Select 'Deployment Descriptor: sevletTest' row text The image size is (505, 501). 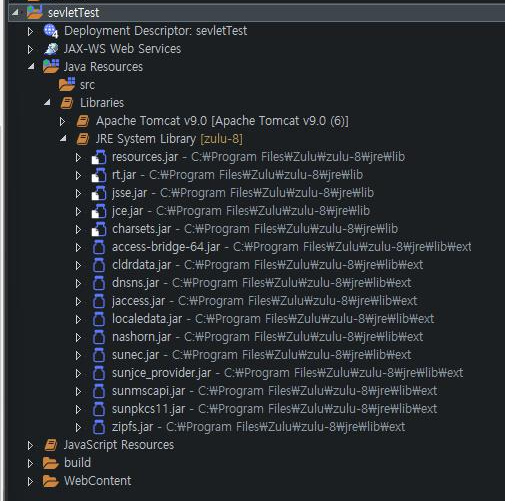coord(155,31)
